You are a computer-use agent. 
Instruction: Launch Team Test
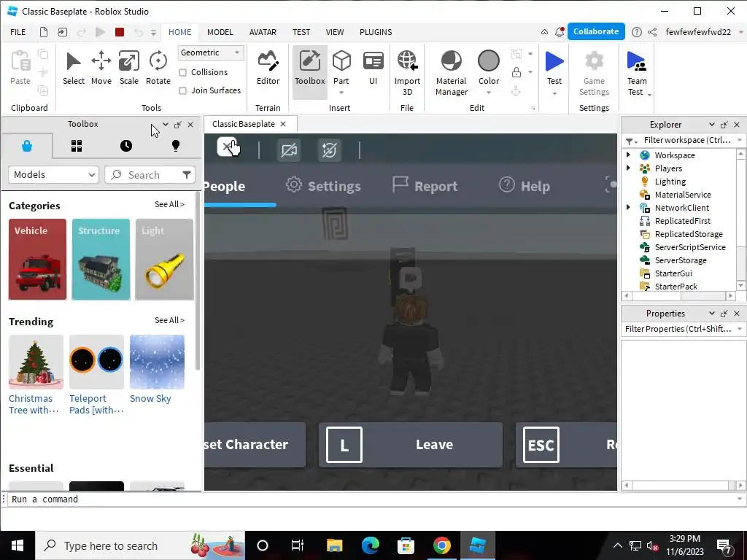[636, 72]
